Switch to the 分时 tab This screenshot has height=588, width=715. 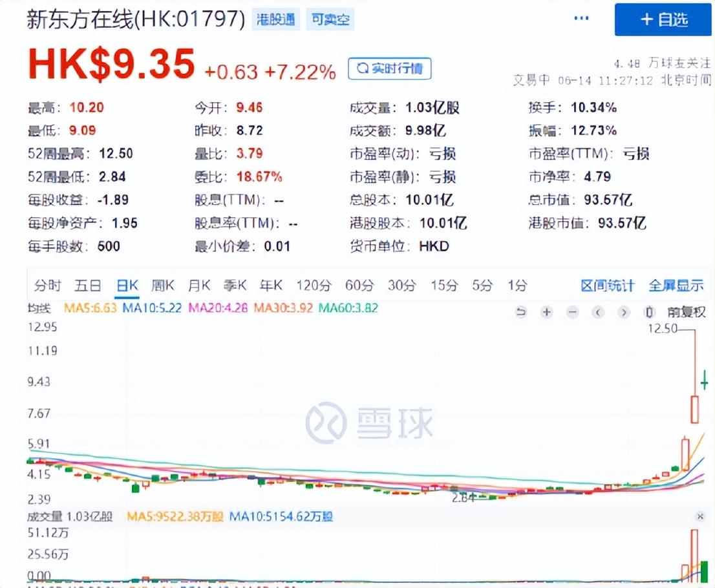click(47, 286)
